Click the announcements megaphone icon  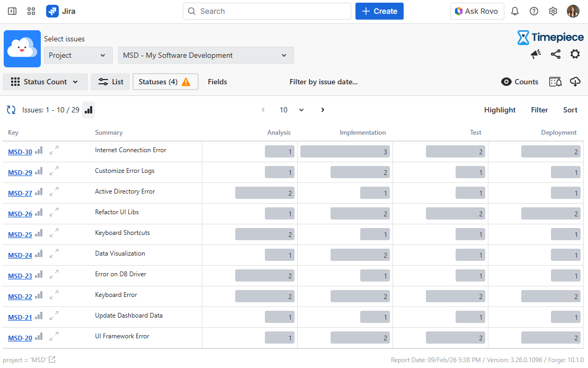click(536, 54)
